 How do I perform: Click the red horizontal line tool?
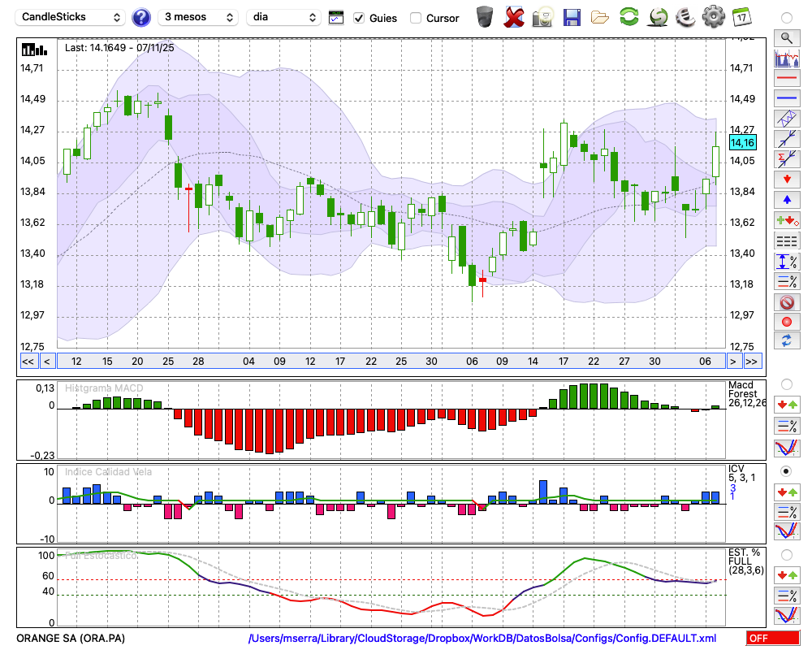click(x=787, y=79)
